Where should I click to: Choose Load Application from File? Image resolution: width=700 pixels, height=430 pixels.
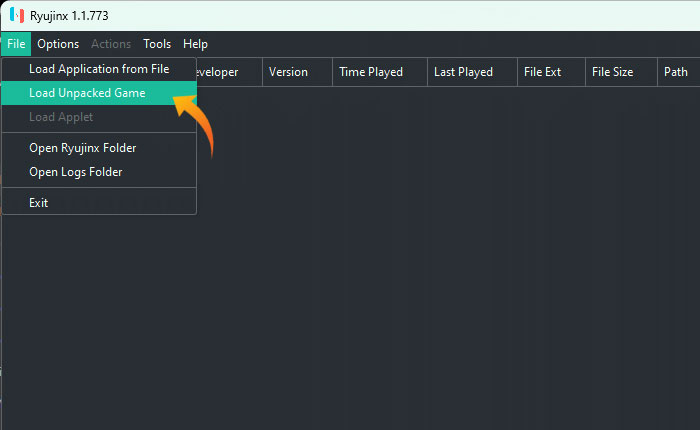(x=99, y=69)
